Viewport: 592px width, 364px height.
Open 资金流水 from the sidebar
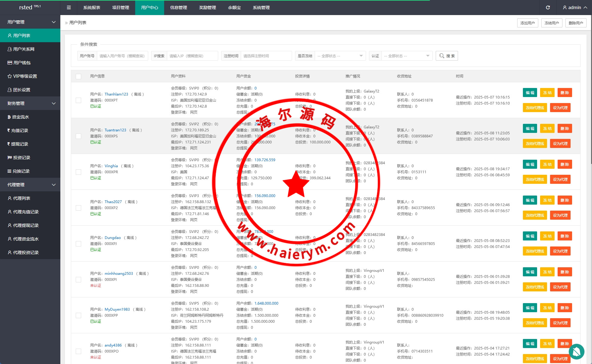tap(20, 117)
